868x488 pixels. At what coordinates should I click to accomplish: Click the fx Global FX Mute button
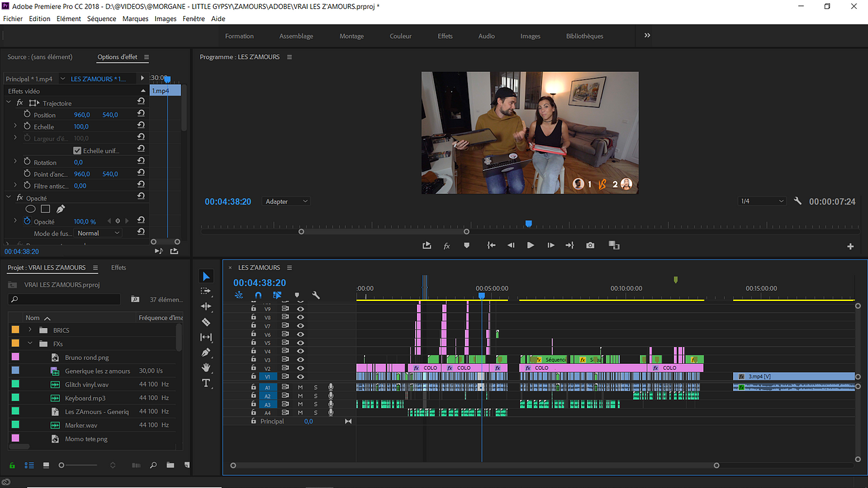pyautogui.click(x=447, y=245)
